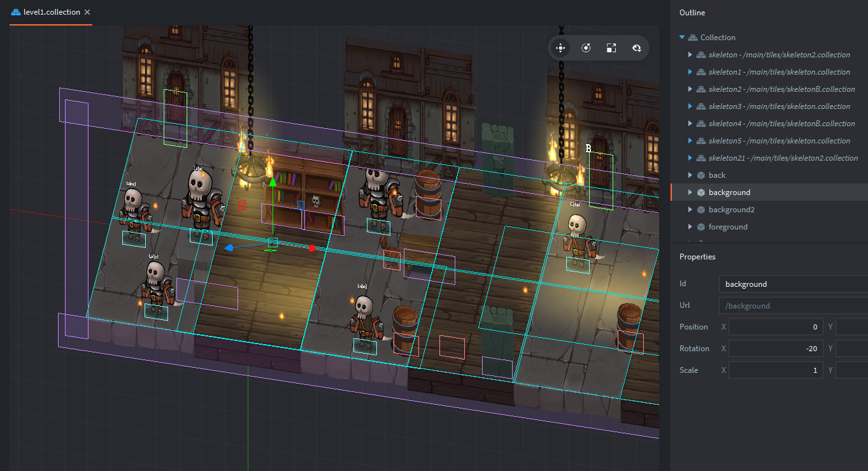Select the Move tool in scene toolbar

pos(560,48)
